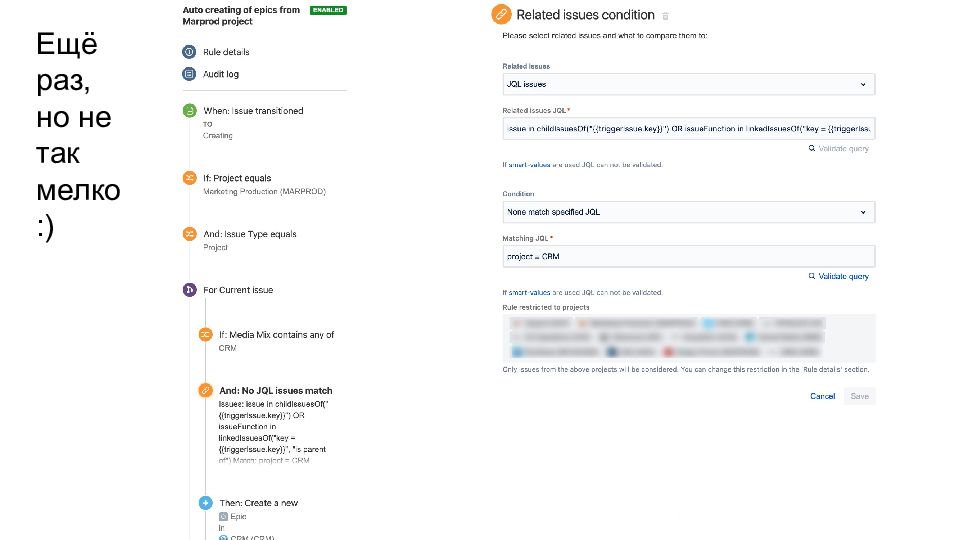Select the green Issue transitioned trigger icon

point(189,111)
